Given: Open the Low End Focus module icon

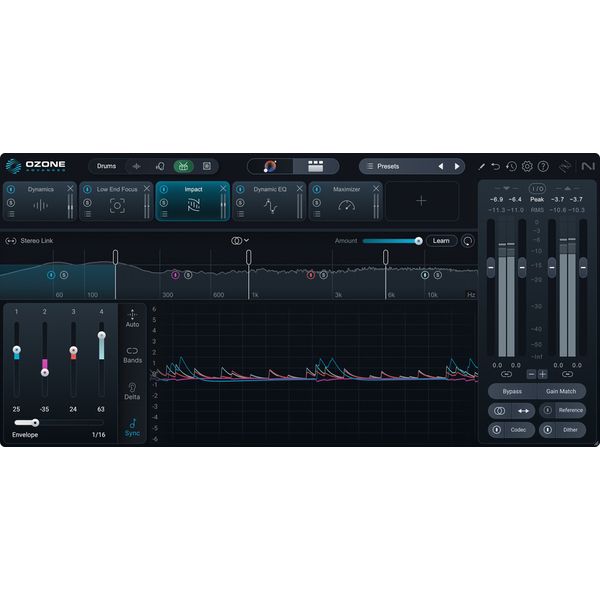Looking at the screenshot, I should tap(117, 205).
